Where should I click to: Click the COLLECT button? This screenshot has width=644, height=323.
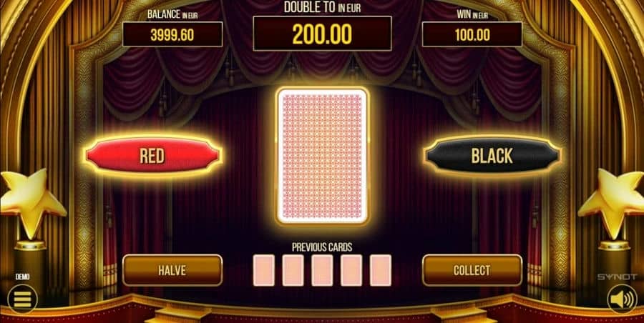[x=472, y=270]
